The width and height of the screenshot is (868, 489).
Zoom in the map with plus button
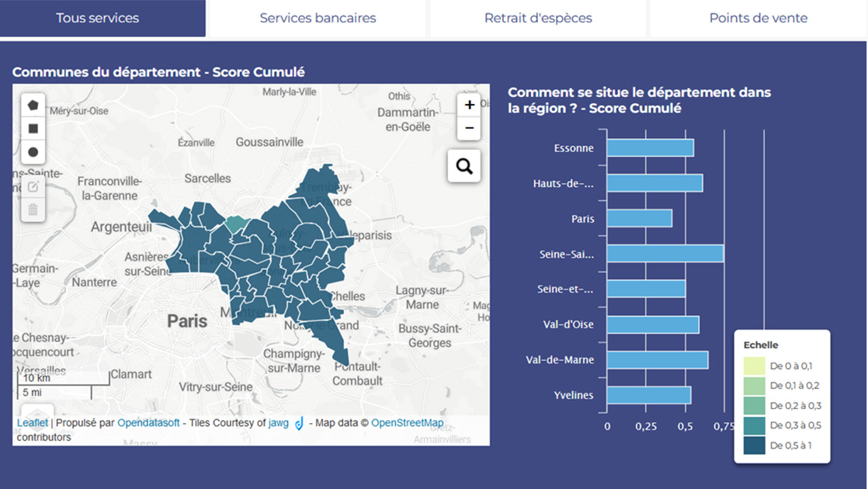point(469,106)
